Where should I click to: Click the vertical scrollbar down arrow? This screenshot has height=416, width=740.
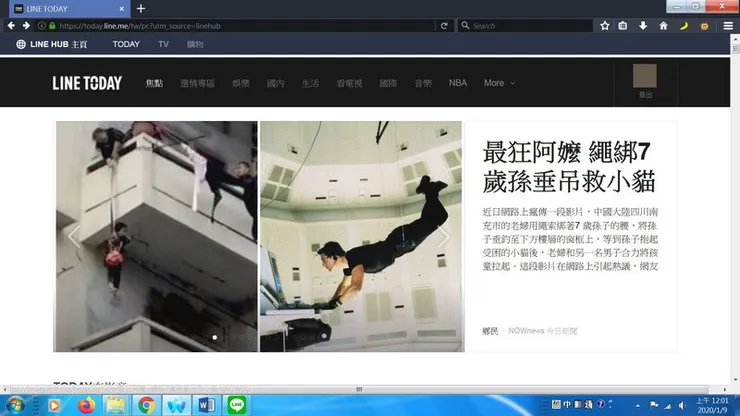(x=735, y=379)
